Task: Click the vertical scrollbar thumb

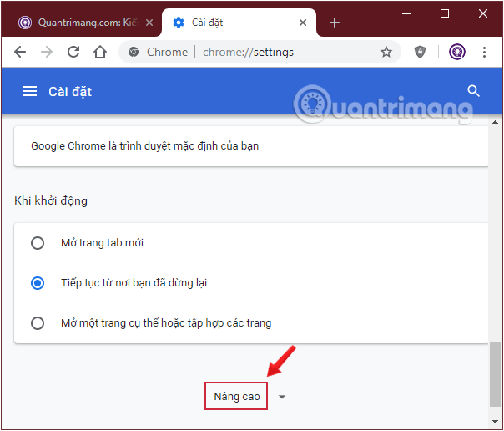Action: point(495,375)
